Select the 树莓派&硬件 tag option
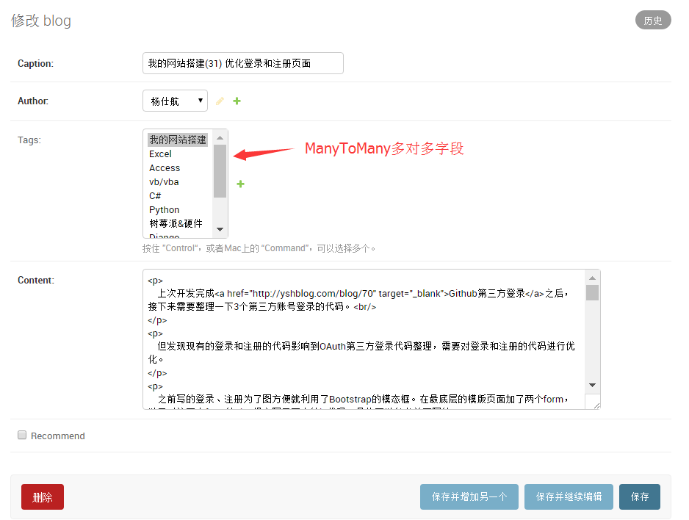 (178, 224)
